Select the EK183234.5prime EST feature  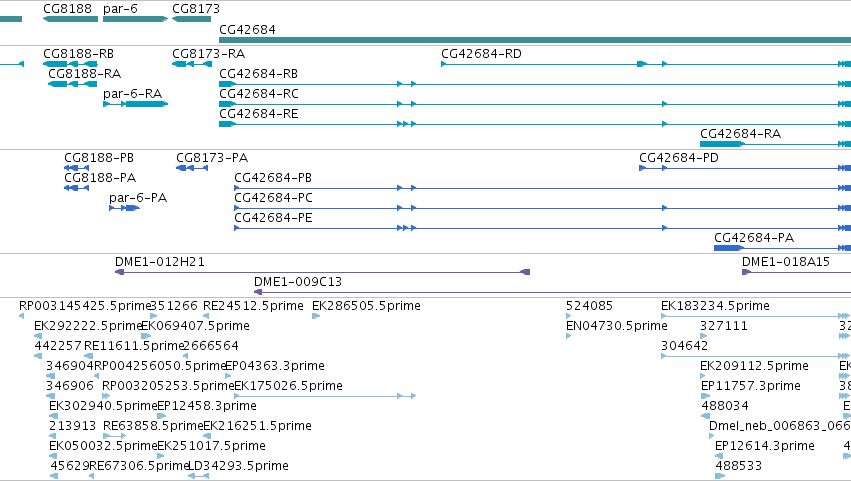click(755, 316)
